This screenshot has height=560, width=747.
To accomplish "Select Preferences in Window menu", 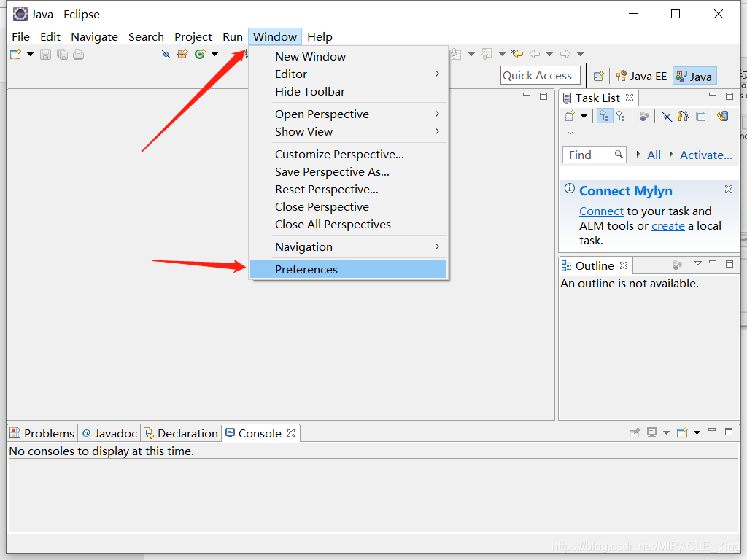I will 348,269.
